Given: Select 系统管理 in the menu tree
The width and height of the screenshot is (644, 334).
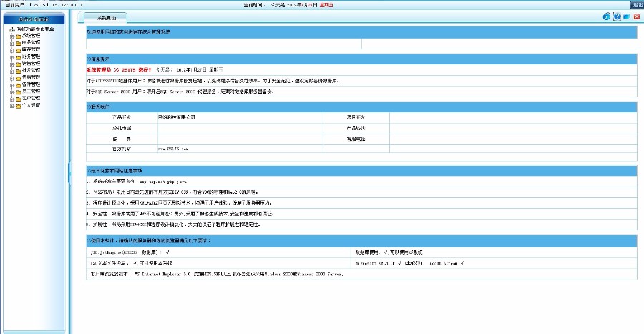Looking at the screenshot, I should pyautogui.click(x=31, y=36).
